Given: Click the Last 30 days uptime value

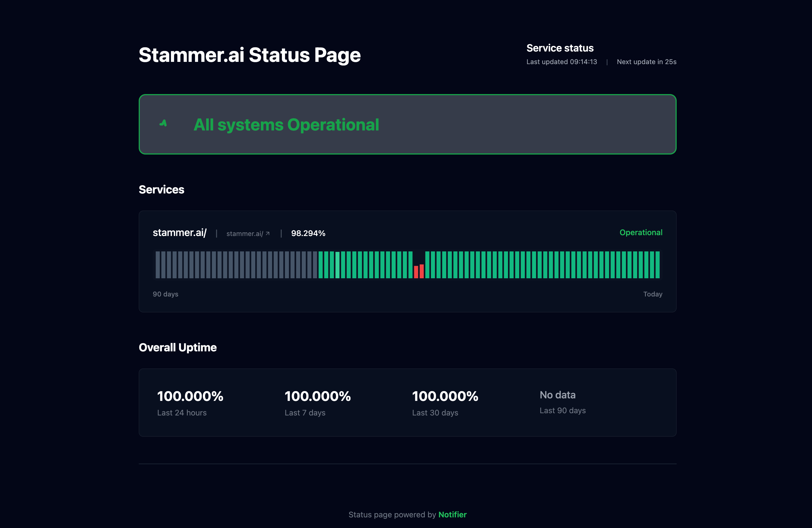Looking at the screenshot, I should (445, 396).
